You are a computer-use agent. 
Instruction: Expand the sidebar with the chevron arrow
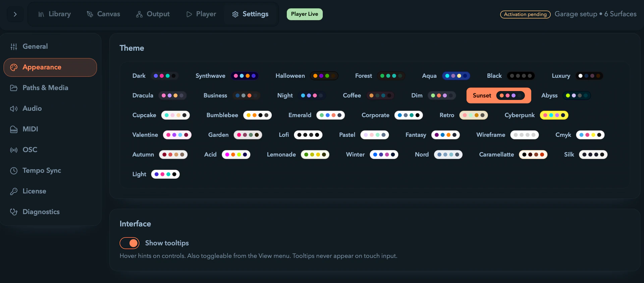(x=15, y=14)
